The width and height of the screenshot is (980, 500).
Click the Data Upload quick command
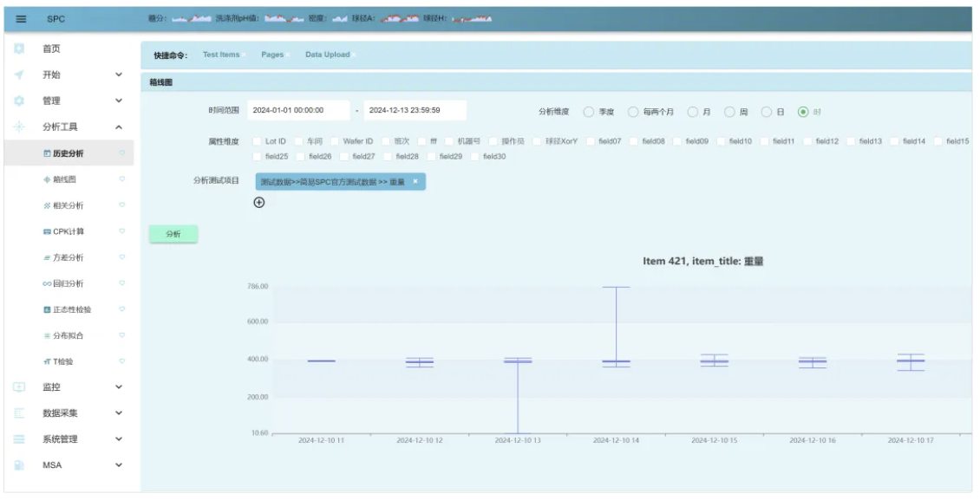pos(328,55)
